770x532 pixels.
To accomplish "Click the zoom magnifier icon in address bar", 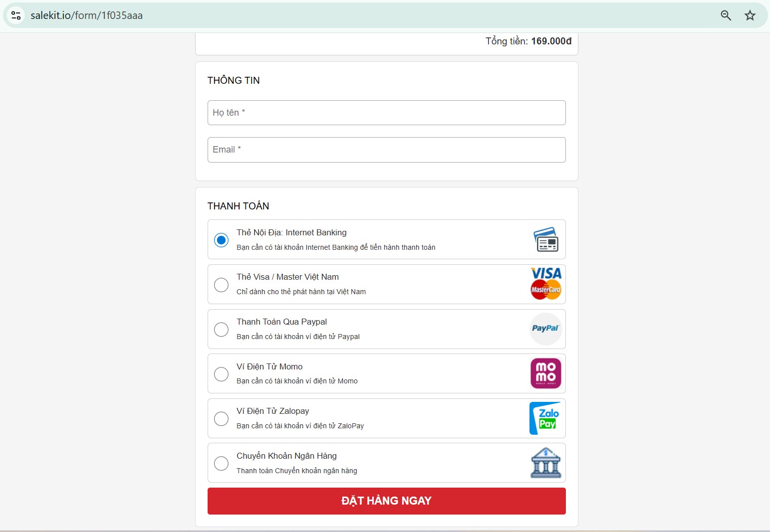I will [726, 15].
